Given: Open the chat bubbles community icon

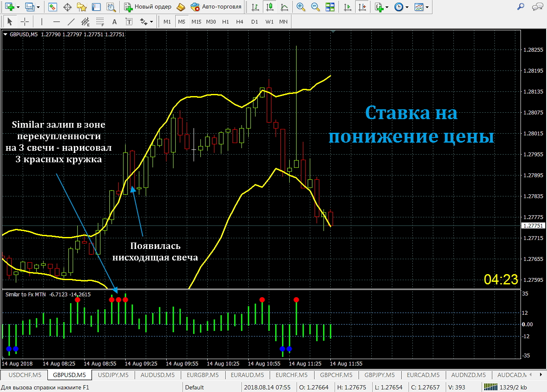Looking at the screenshot, I should (537, 7).
